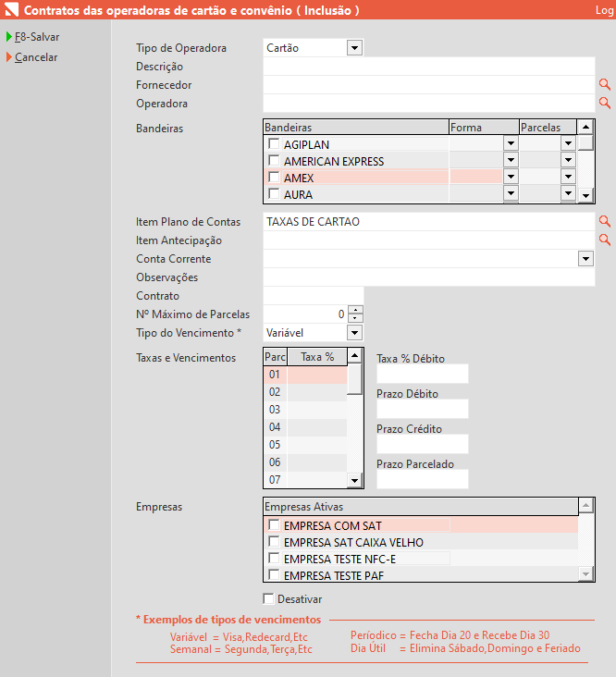The width and height of the screenshot is (616, 677).
Task: Open the Parcelas dropdown for AGIPLAN
Action: pos(568,143)
